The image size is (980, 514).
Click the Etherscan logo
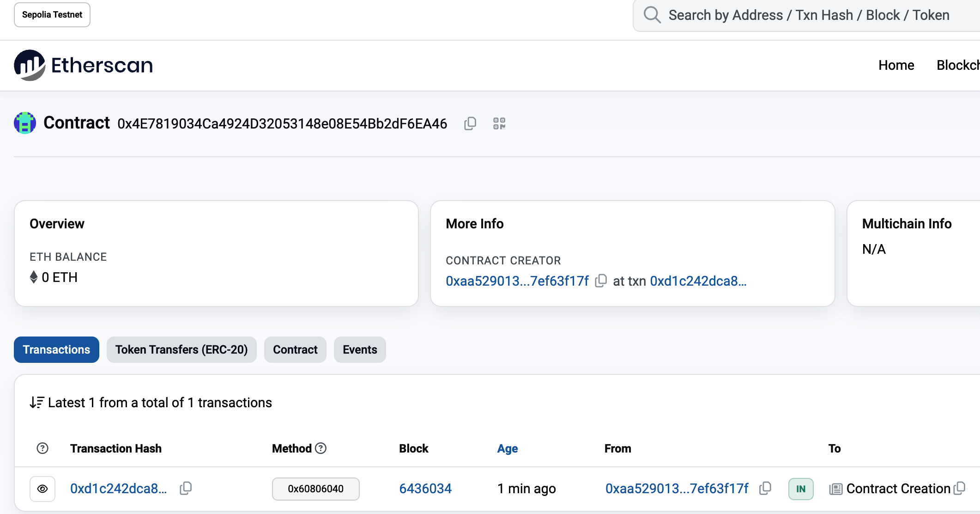pos(84,65)
